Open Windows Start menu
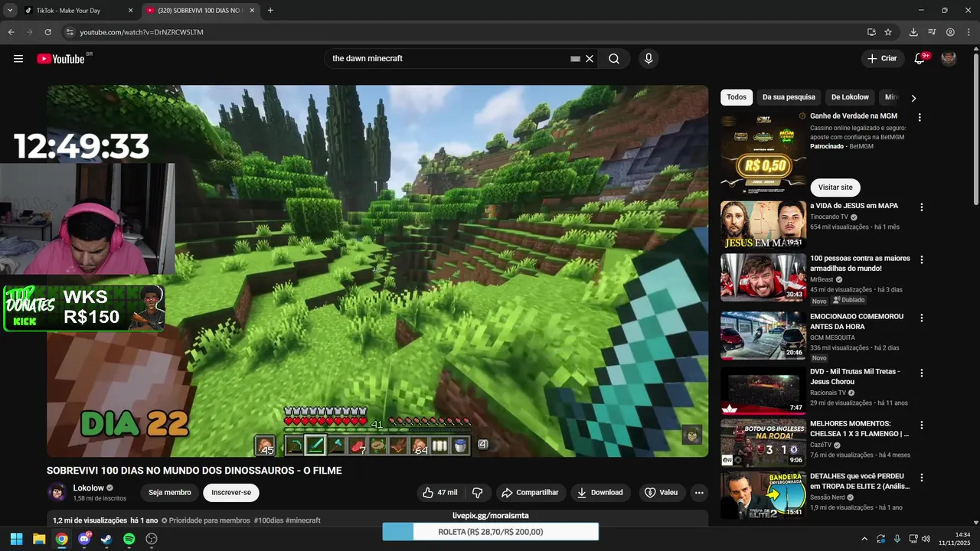Viewport: 980px width, 551px height. [x=17, y=539]
